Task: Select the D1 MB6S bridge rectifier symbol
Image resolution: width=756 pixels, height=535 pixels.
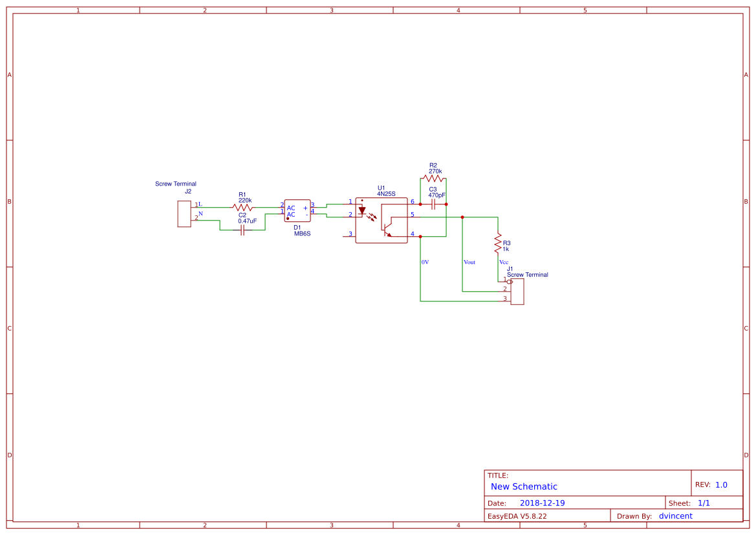Action: point(297,211)
